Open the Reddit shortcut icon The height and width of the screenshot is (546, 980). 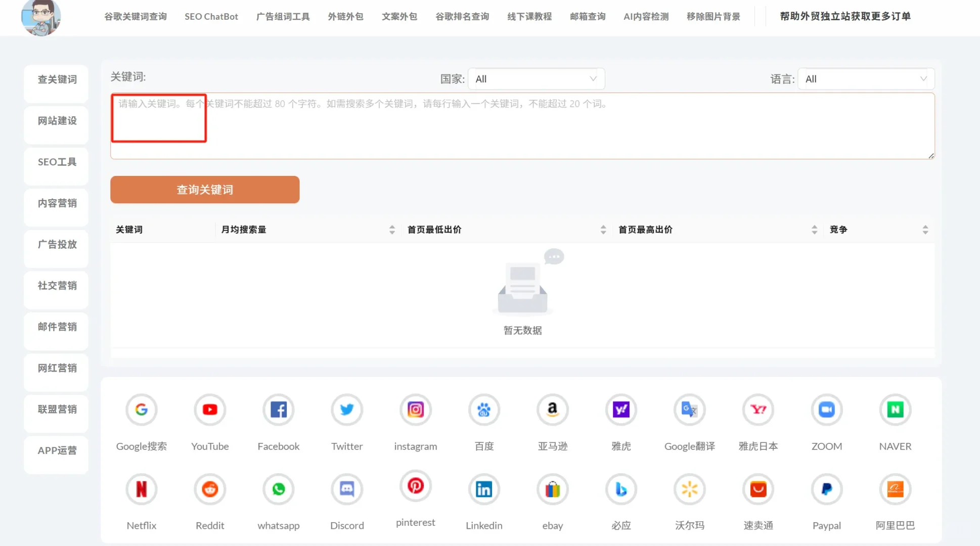[x=210, y=489]
